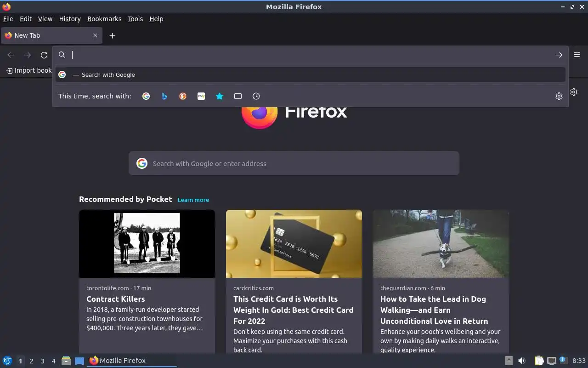Close the New Tab tab
The width and height of the screenshot is (588, 368).
[x=95, y=35]
